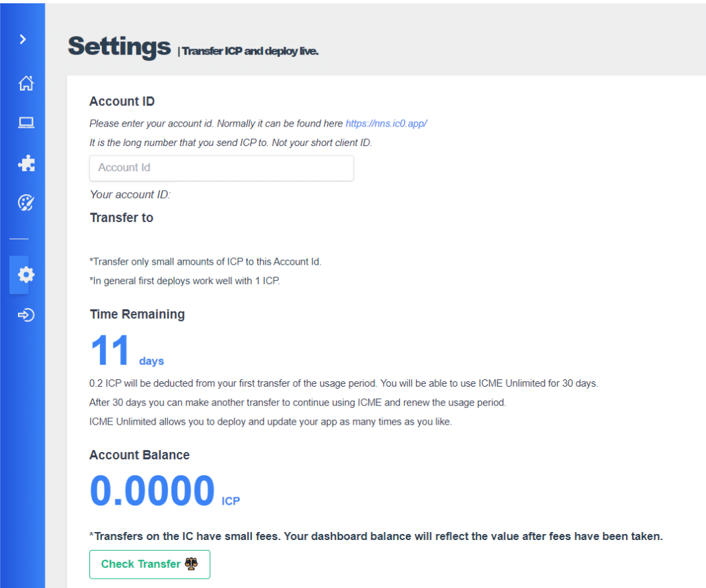The width and height of the screenshot is (706, 588).
Task: Click the Your account ID label
Action: [x=130, y=194]
